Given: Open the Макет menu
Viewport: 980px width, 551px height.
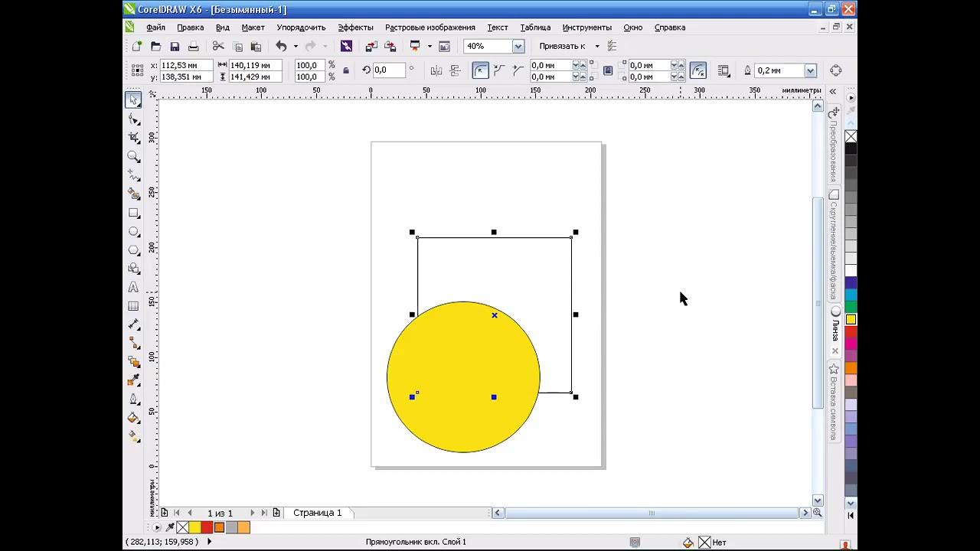Looking at the screenshot, I should 253,28.
